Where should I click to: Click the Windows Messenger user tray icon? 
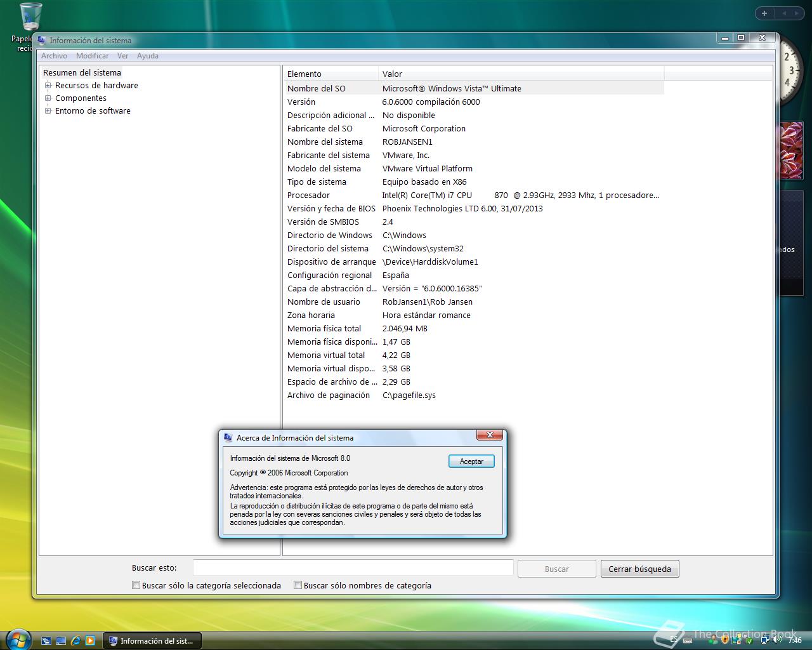[x=714, y=640]
